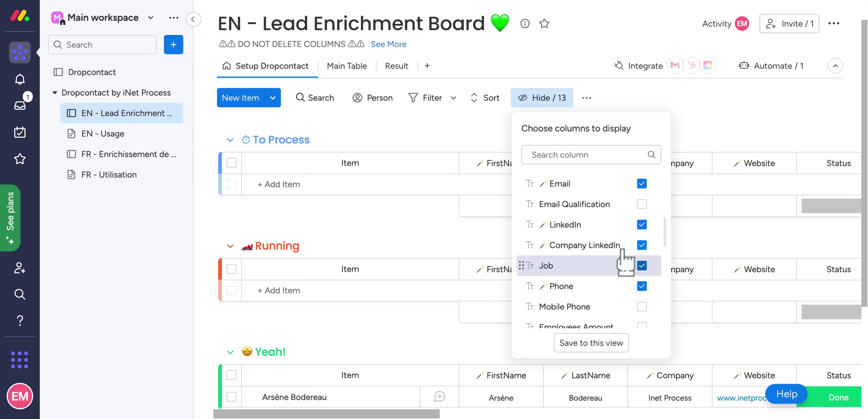This screenshot has height=419, width=868.
Task: Click the New Item button
Action: click(240, 98)
